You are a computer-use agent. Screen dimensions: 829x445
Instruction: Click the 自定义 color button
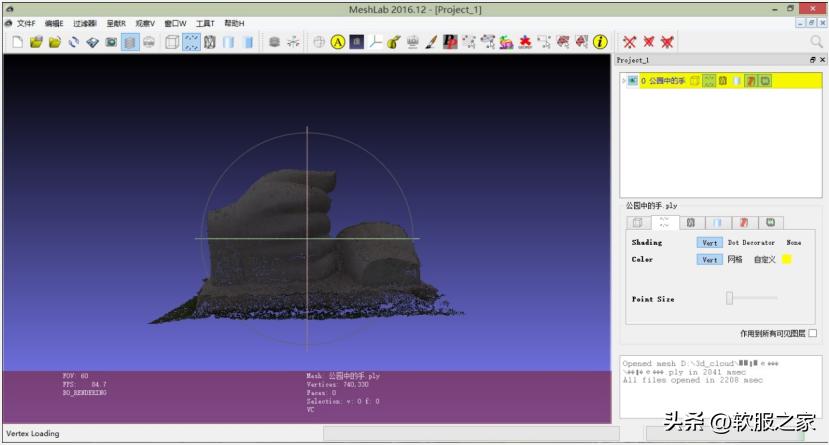[x=764, y=259]
